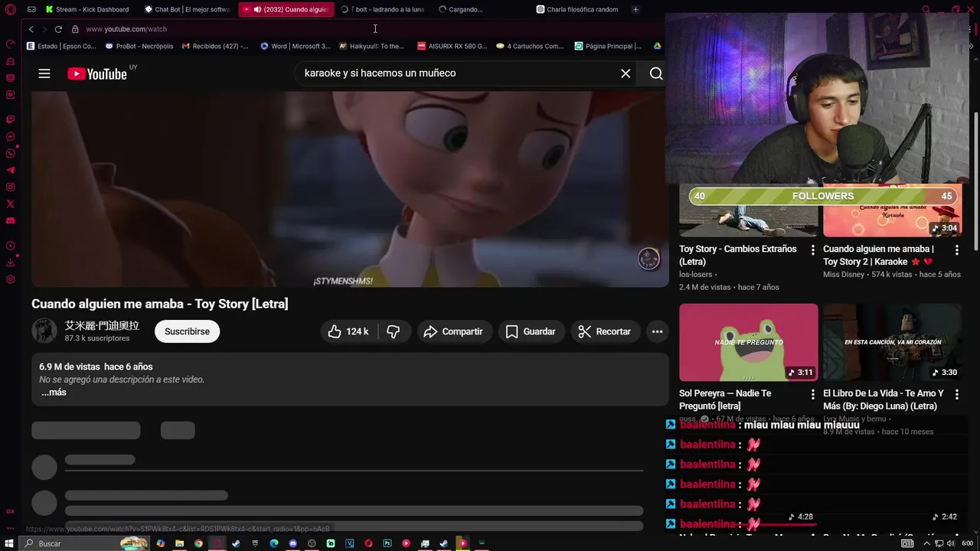The height and width of the screenshot is (551, 980).
Task: Reload the YouTube page
Action: click(58, 29)
